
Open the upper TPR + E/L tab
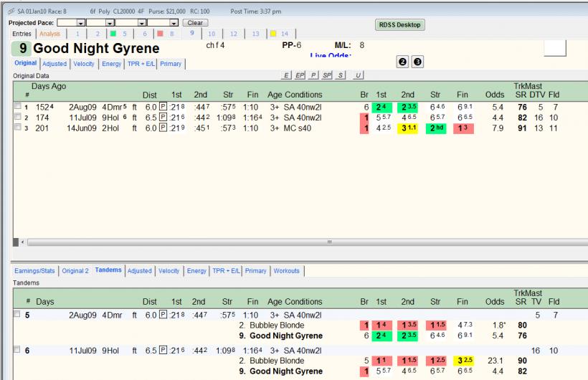coord(141,64)
